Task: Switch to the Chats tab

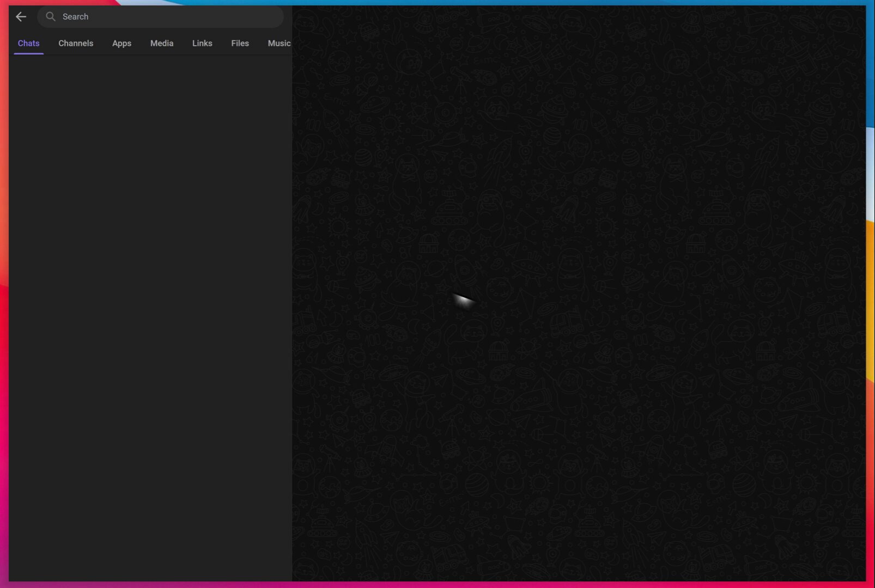Action: [x=29, y=44]
